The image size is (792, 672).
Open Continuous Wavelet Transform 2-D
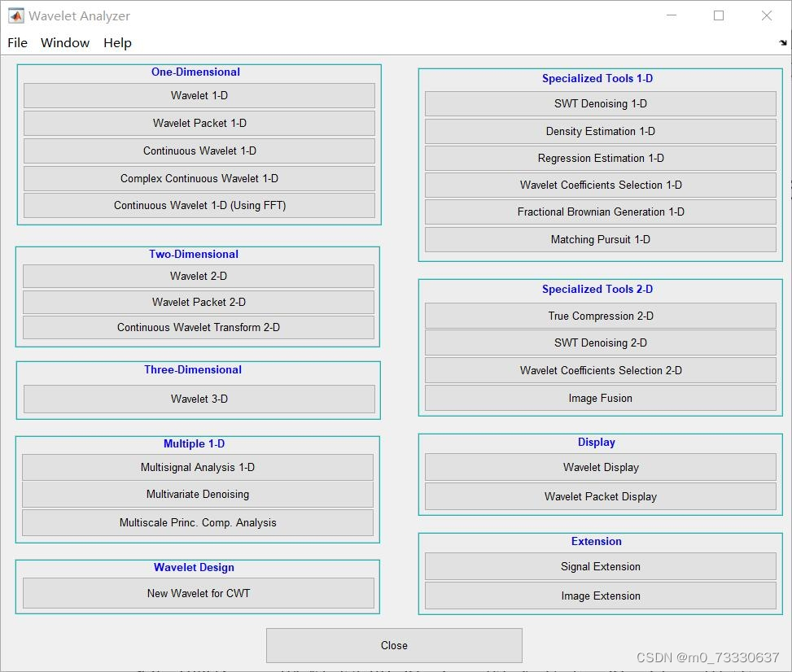point(199,327)
